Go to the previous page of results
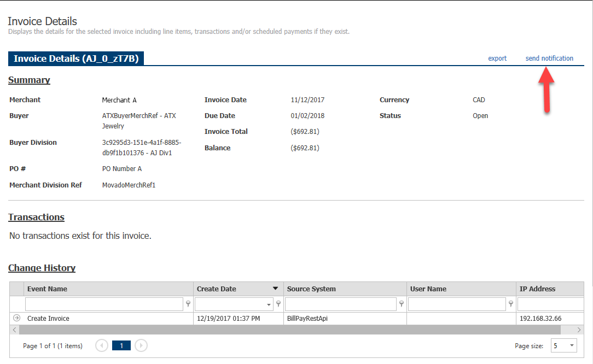 click(x=101, y=345)
